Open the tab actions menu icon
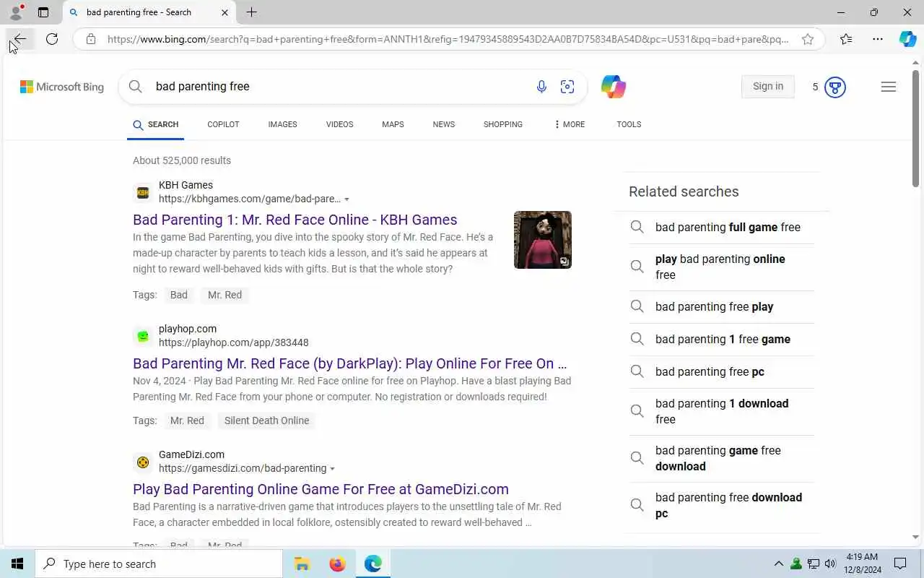Viewport: 924px width, 578px height. point(43,12)
